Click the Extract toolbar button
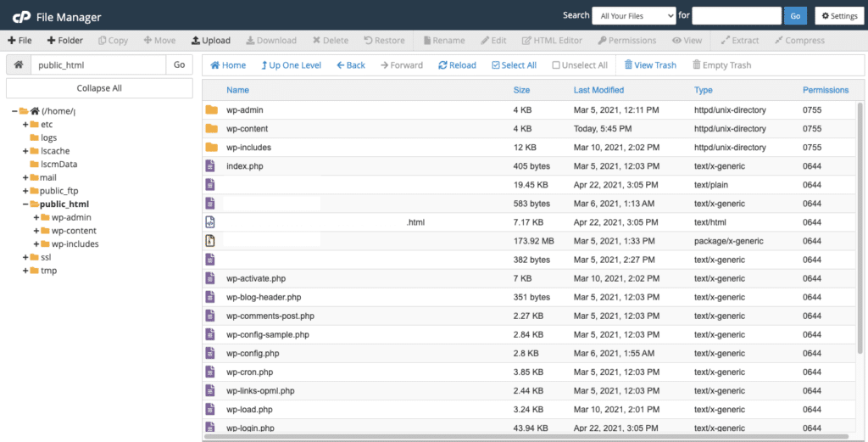 point(739,41)
